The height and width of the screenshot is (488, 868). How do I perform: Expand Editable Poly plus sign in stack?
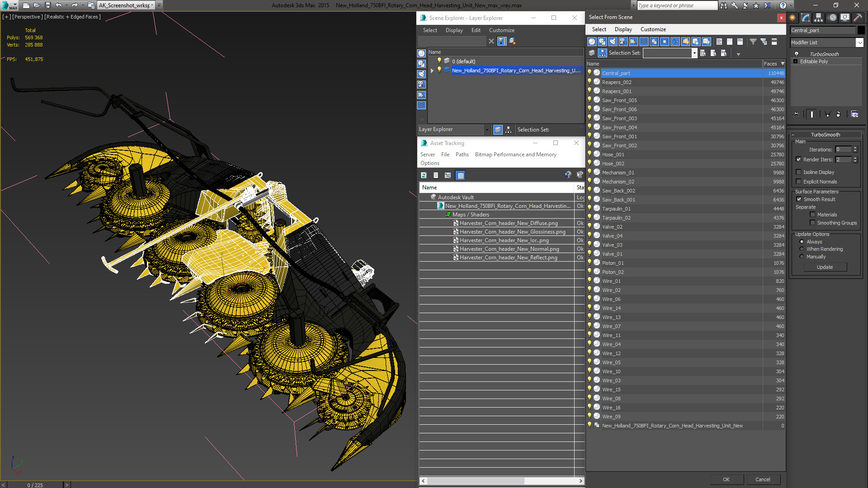click(795, 61)
